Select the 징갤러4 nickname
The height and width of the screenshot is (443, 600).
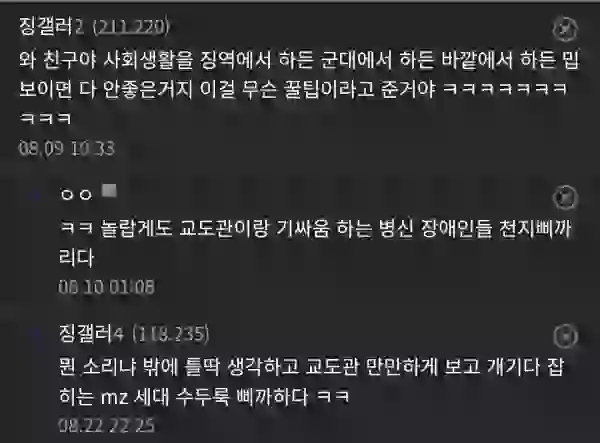(x=91, y=334)
